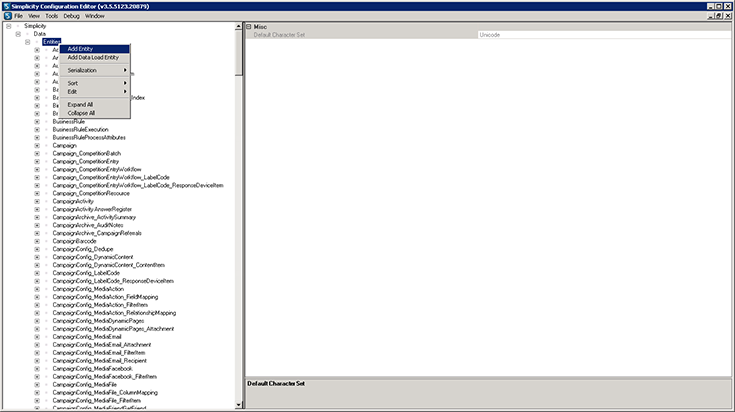Image resolution: width=735 pixels, height=412 pixels.
Task: Select CampaignConfig_MediaEmail_Attachment entity
Action: pos(102,345)
